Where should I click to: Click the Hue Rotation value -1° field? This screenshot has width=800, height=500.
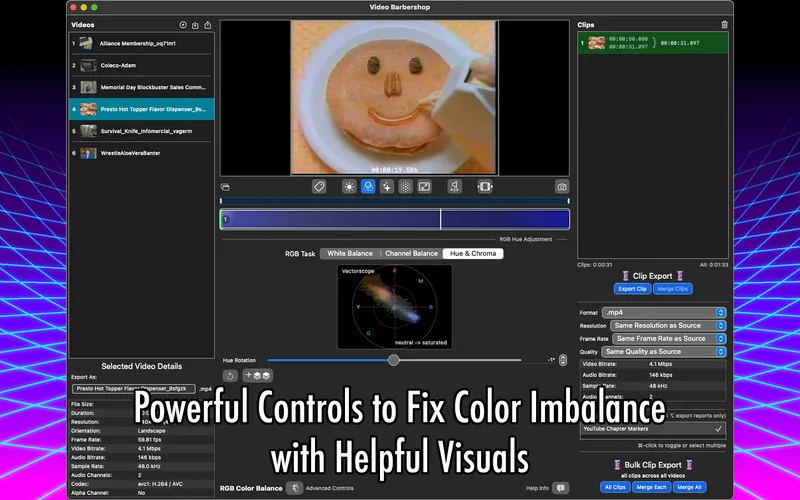542,360
